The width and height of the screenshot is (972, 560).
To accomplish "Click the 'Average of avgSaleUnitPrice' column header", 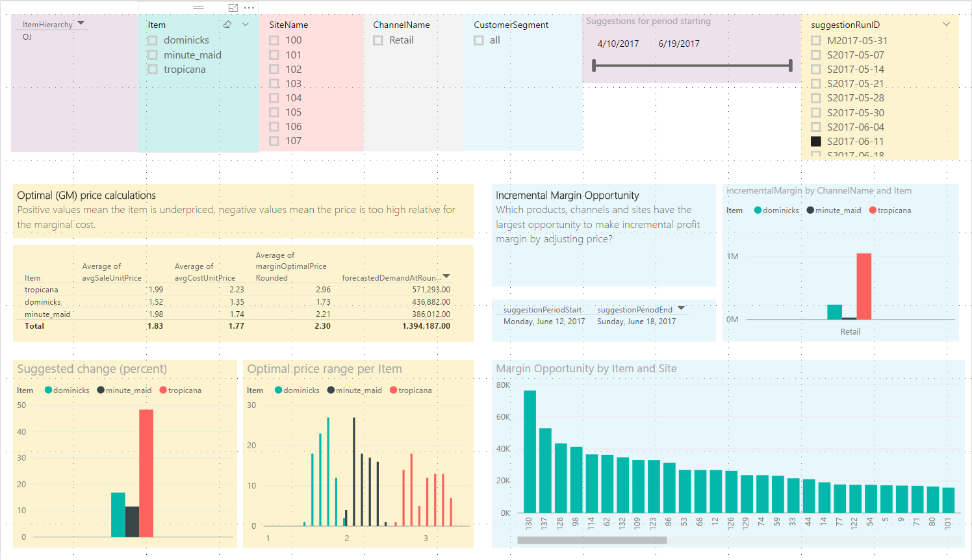I will pos(112,272).
